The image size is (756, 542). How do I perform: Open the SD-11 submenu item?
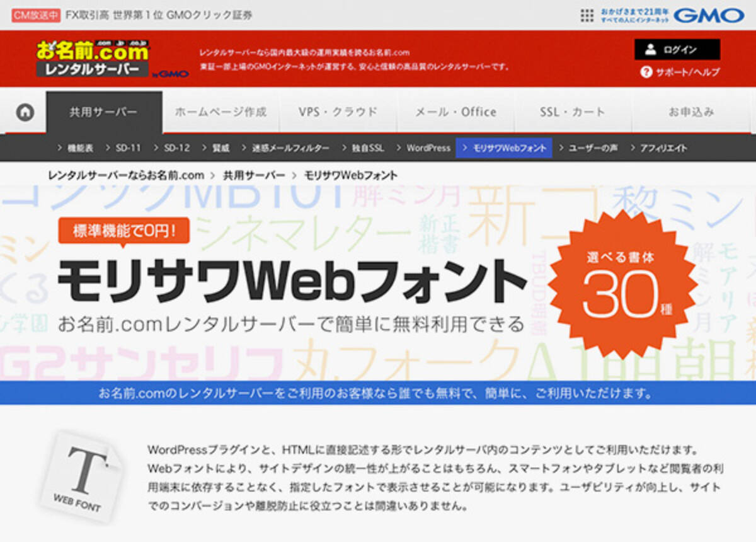(x=123, y=149)
